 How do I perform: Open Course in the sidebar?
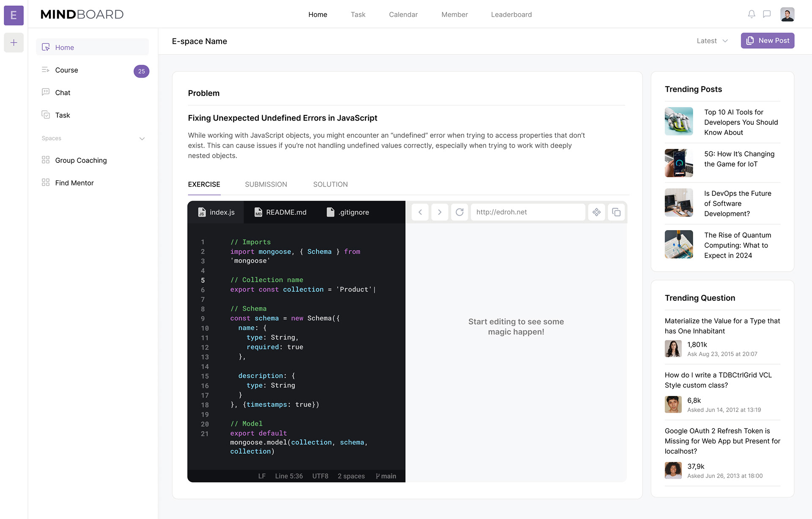pyautogui.click(x=66, y=70)
